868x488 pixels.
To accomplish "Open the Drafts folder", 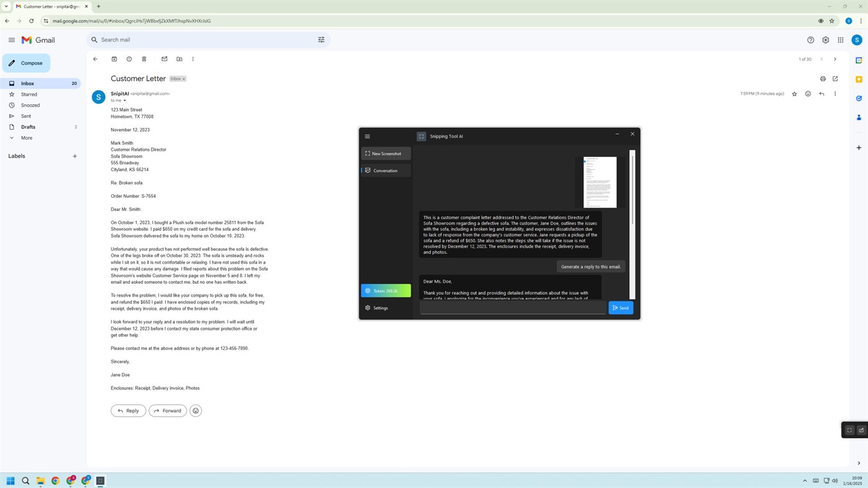I will 28,127.
